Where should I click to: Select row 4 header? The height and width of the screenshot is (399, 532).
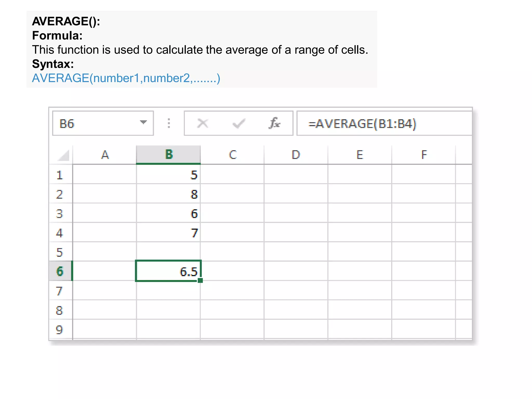tap(61, 232)
